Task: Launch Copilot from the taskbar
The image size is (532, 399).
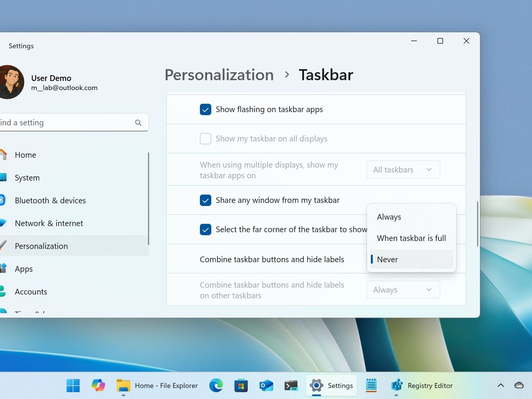Action: (98, 385)
